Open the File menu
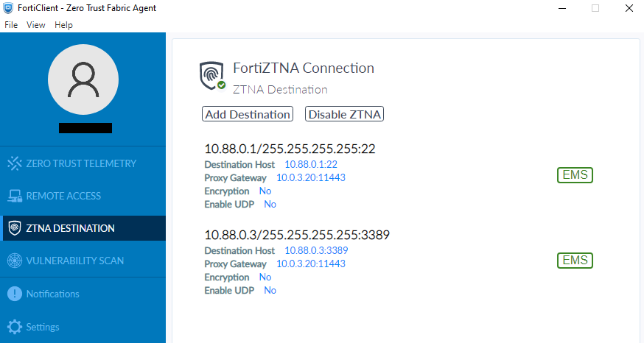 (x=11, y=25)
